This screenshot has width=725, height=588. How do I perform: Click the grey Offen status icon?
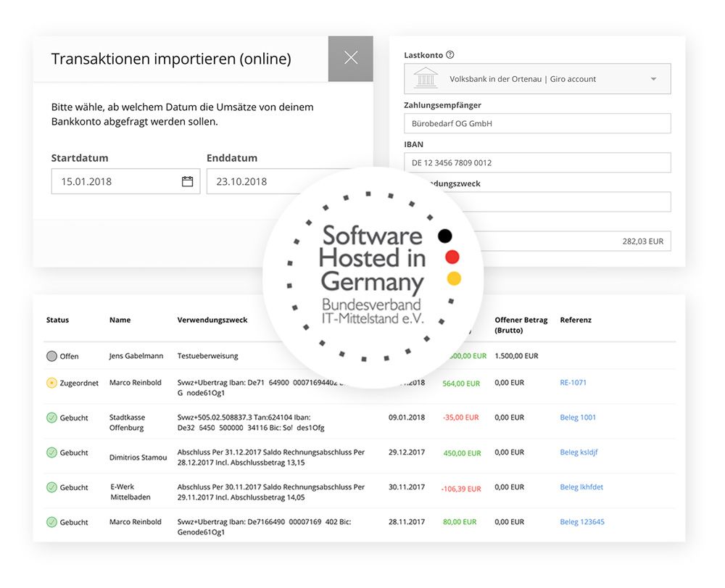click(51, 356)
